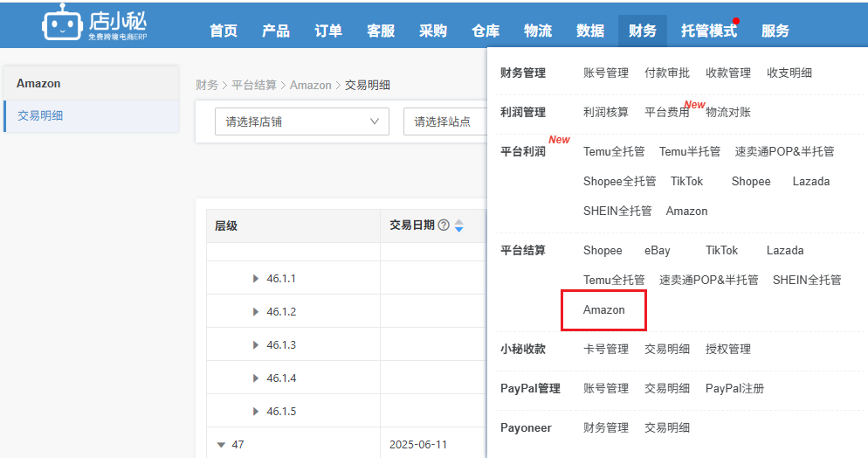Image resolution: width=868 pixels, height=458 pixels.
Task: Open 利润核算 under 利润管理
Action: coord(606,113)
